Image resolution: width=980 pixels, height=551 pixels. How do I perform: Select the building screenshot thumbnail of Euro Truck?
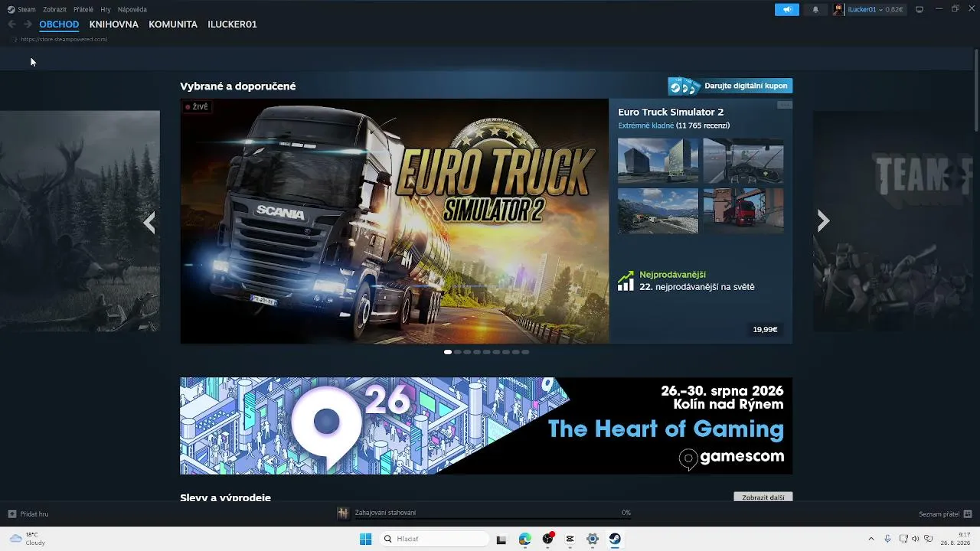point(658,161)
